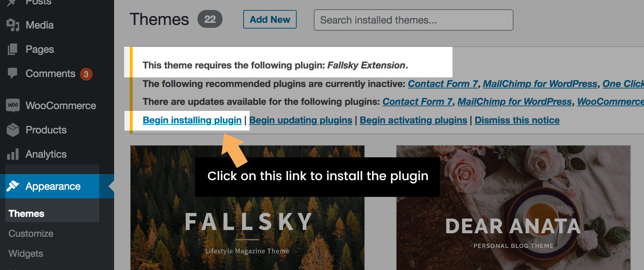The width and height of the screenshot is (644, 270).
Task: Open Comments via the speech bubble icon
Action: tap(13, 73)
